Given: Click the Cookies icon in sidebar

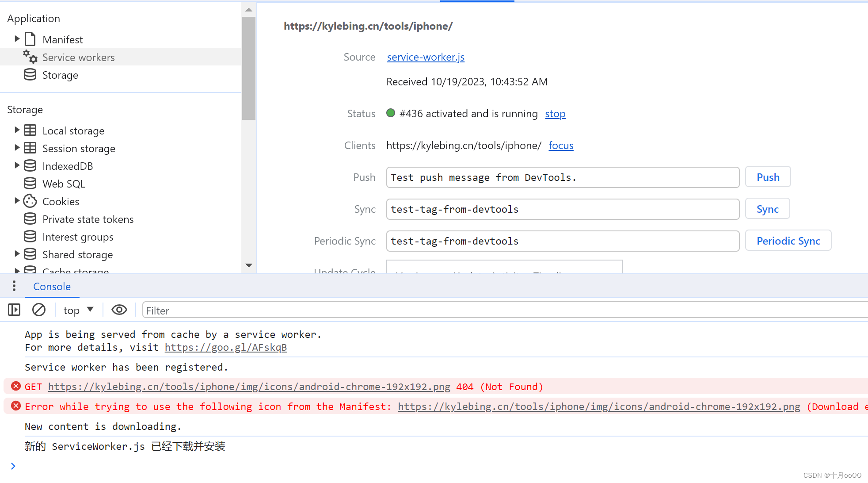Looking at the screenshot, I should [30, 201].
